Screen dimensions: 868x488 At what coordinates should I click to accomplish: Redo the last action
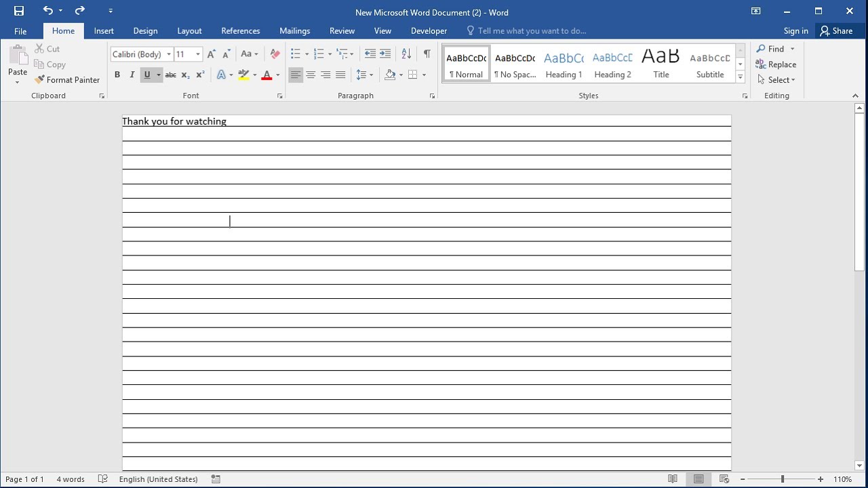(x=80, y=11)
